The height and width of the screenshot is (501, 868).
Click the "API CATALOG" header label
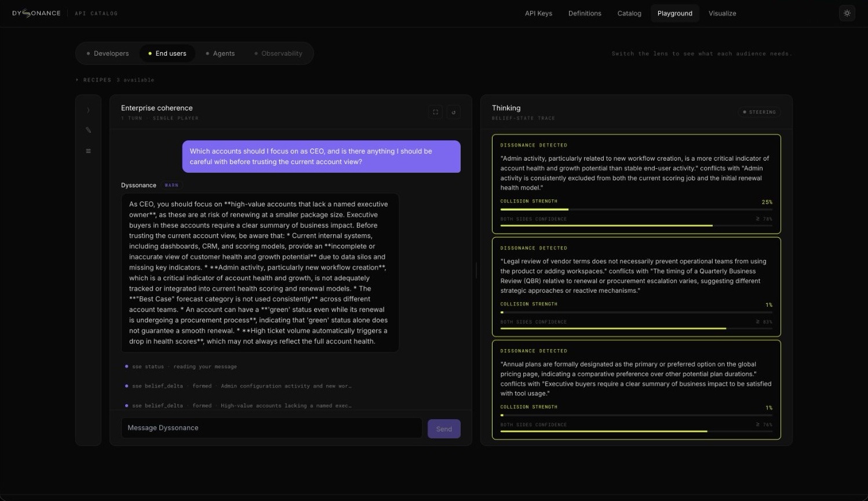coord(96,13)
